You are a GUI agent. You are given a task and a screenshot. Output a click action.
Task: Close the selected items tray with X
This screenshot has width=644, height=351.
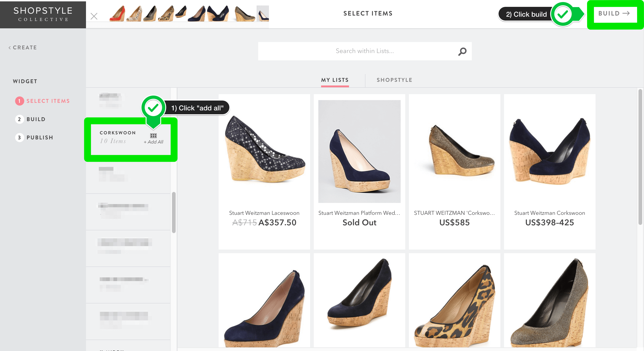click(94, 16)
